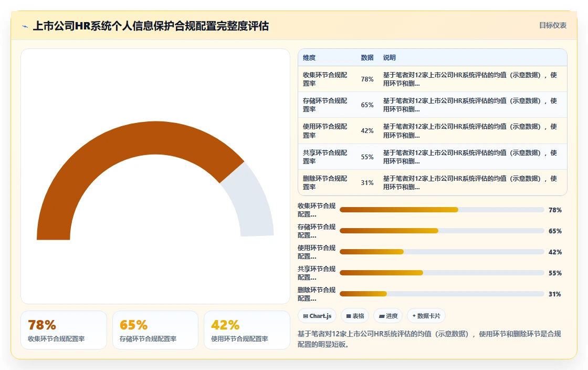This screenshot has width=588, height=370.
Task: Select the 存储环节合规配置率 table row name
Action: tap(325, 105)
